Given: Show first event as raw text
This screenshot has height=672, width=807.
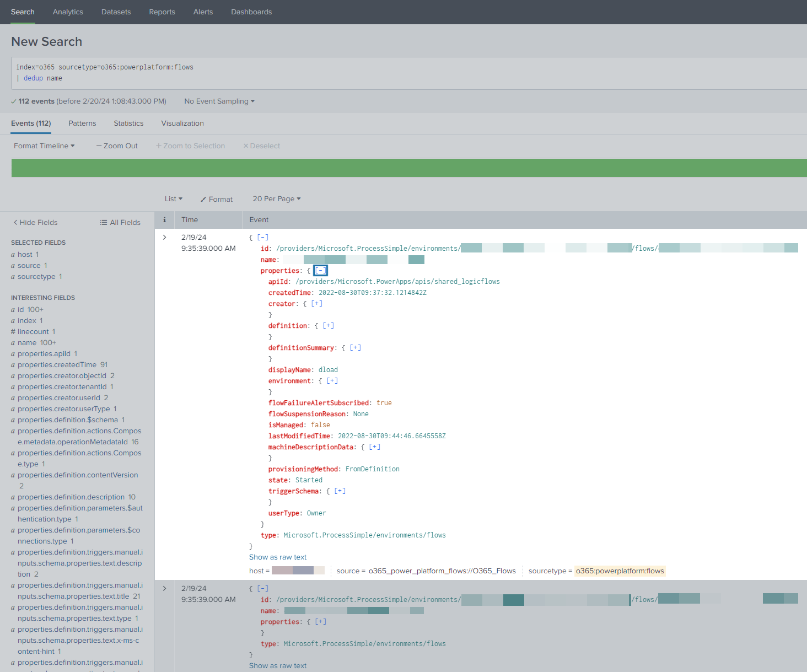Looking at the screenshot, I should tap(278, 557).
